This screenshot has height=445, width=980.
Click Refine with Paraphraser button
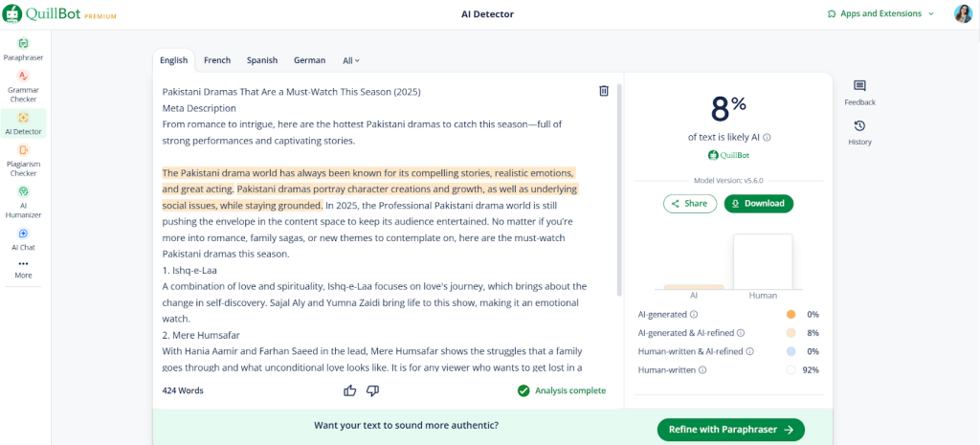click(730, 430)
